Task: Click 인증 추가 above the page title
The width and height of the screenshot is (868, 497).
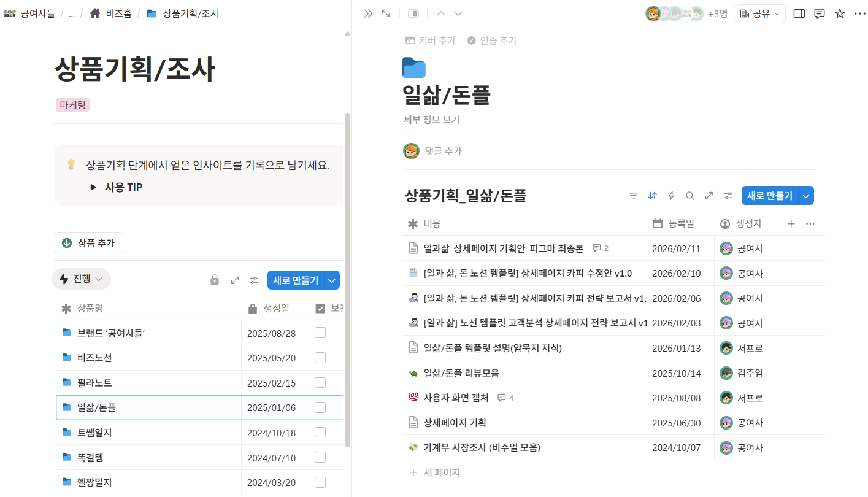Action: point(491,40)
